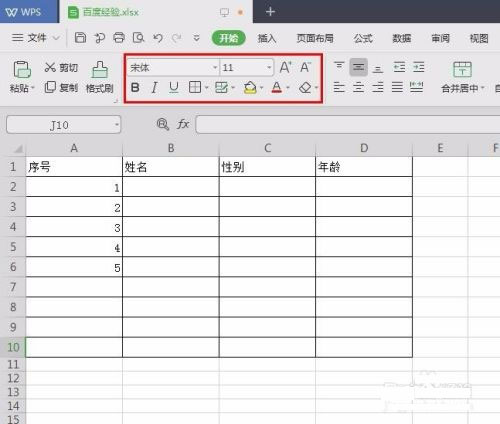Apply the yellow fill color bucket
Viewport: 500px width, 424px height.
tap(250, 88)
